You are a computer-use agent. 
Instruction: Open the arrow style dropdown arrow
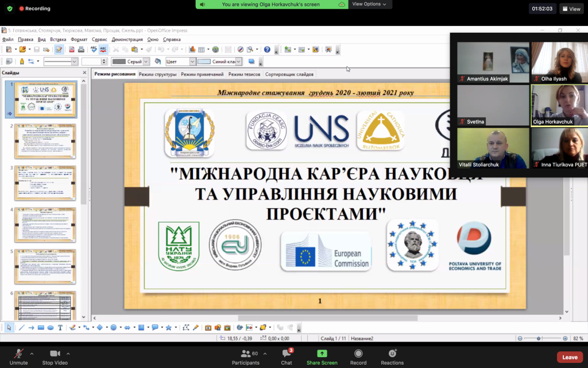click(38, 61)
